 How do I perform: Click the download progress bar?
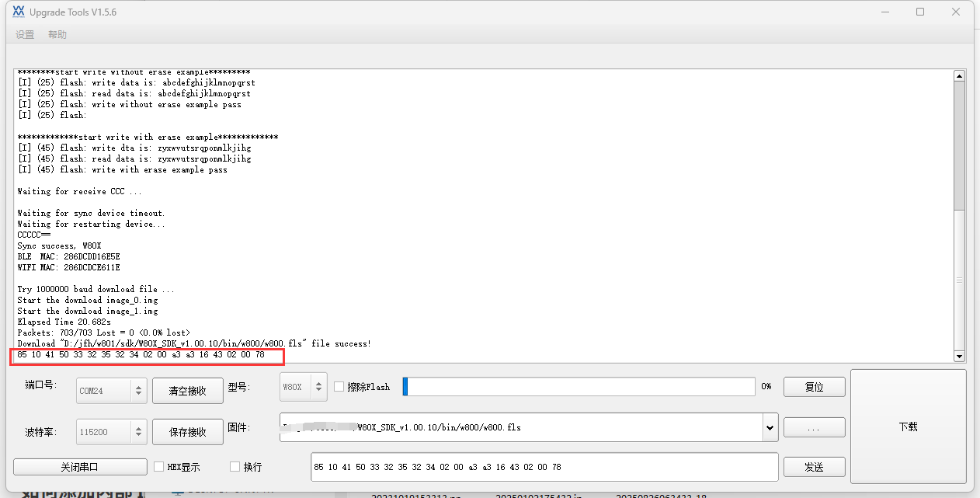(x=579, y=387)
